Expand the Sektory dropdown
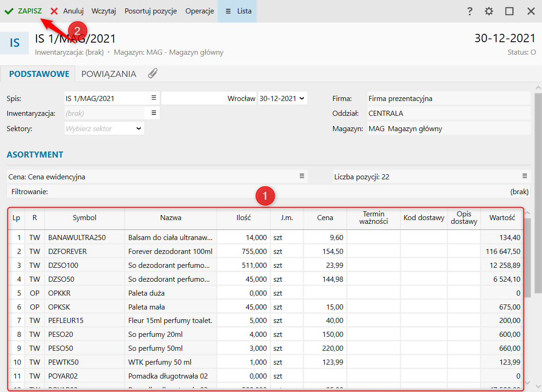The height and width of the screenshot is (392, 542). pyautogui.click(x=139, y=128)
